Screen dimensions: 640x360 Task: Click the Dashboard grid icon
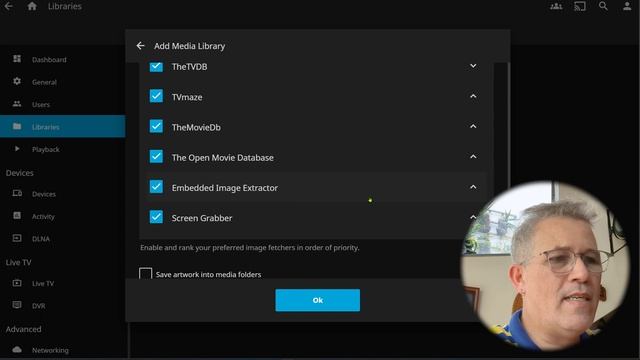[x=17, y=59]
